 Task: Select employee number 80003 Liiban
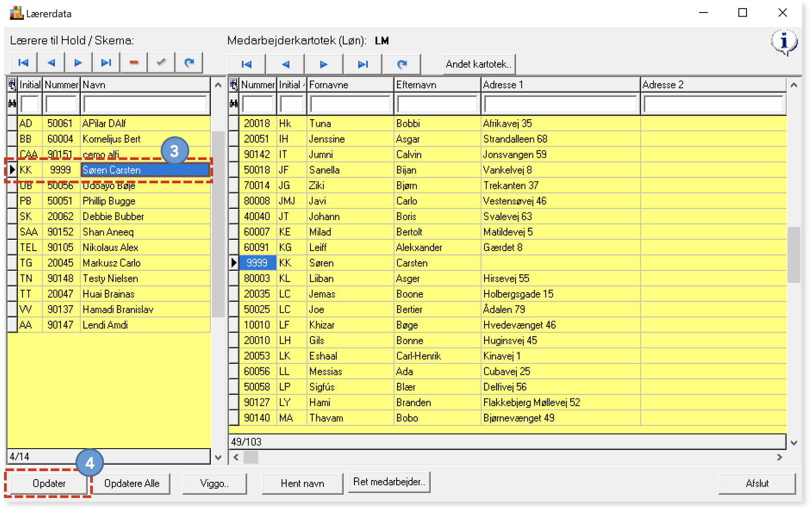507,278
